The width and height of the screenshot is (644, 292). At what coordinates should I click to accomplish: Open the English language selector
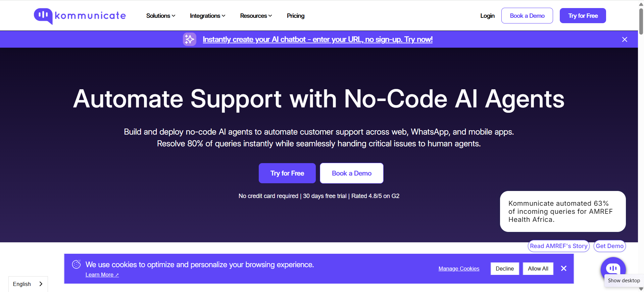[28, 284]
